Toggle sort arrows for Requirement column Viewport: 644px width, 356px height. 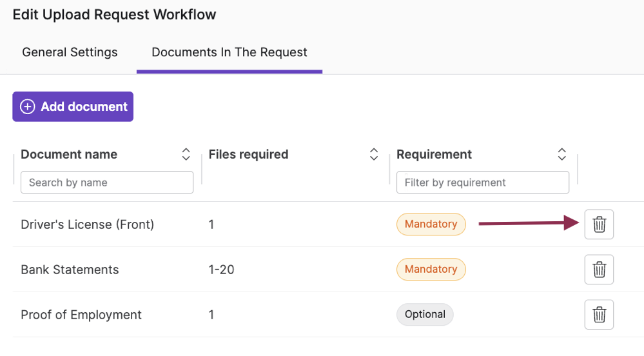click(x=561, y=154)
